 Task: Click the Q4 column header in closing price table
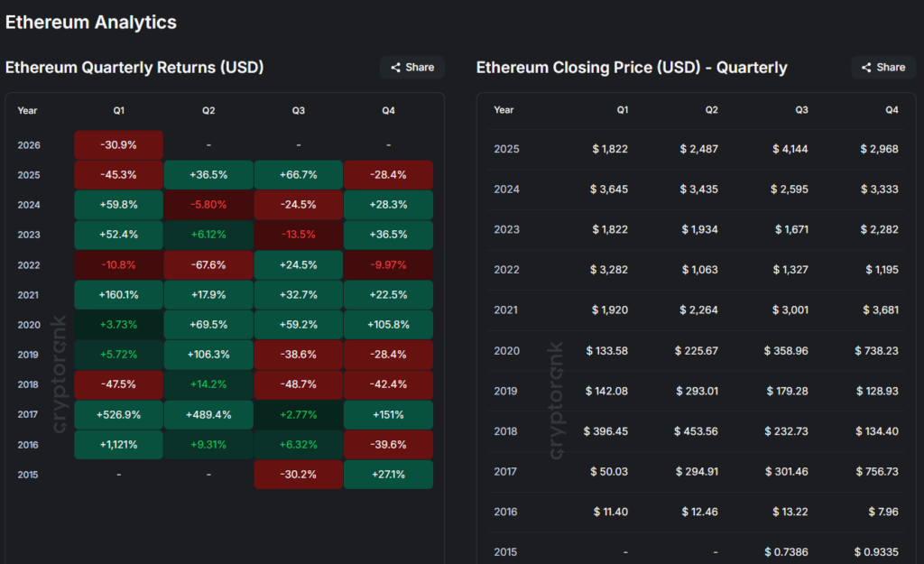point(892,110)
